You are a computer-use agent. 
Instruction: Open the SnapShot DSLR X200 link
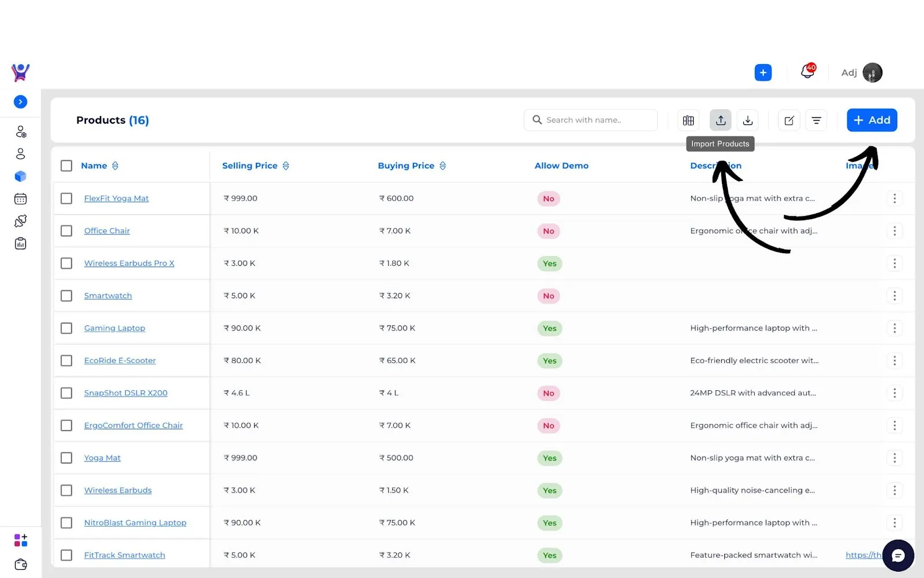pos(125,393)
